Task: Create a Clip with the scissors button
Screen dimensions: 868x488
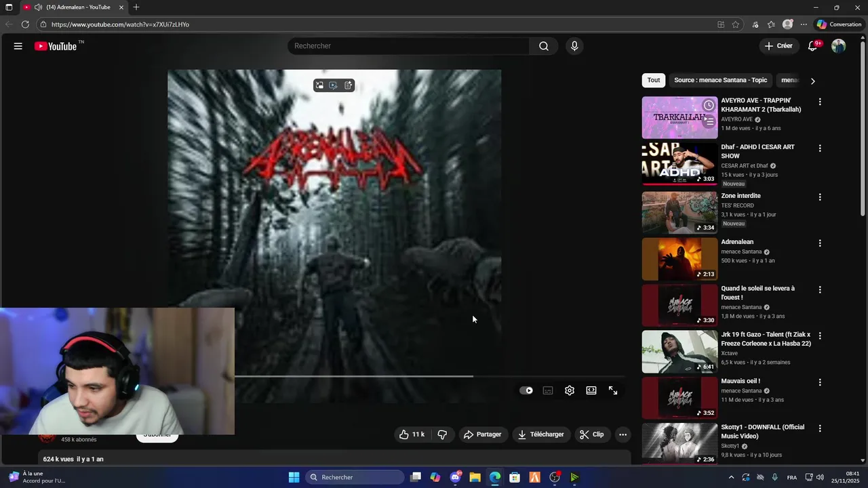Action: coord(591,434)
